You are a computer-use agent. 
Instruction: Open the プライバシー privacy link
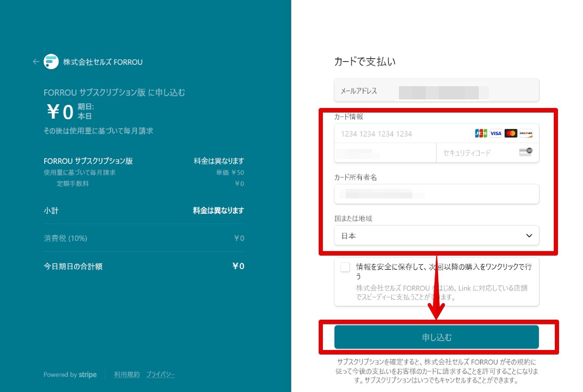click(x=160, y=374)
